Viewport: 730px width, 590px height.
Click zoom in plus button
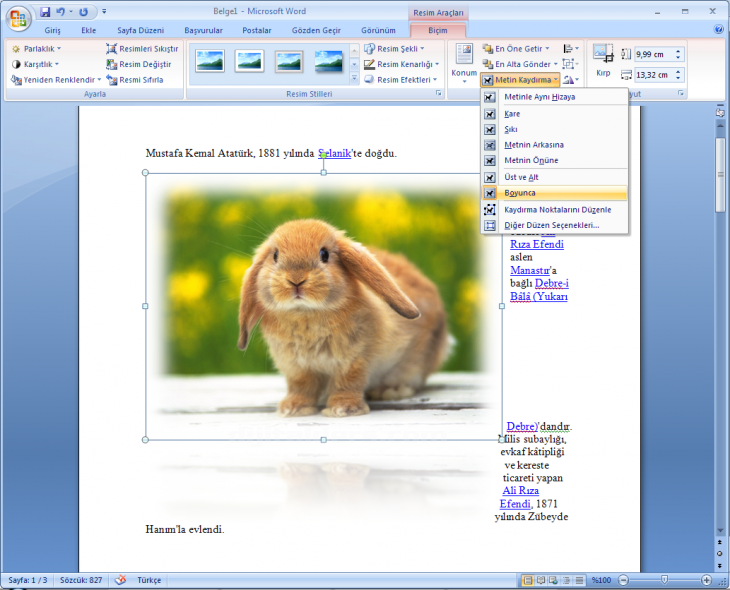pyautogui.click(x=706, y=580)
